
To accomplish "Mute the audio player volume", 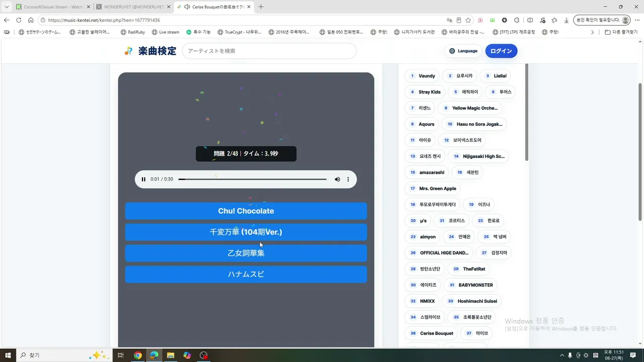I will point(337,179).
